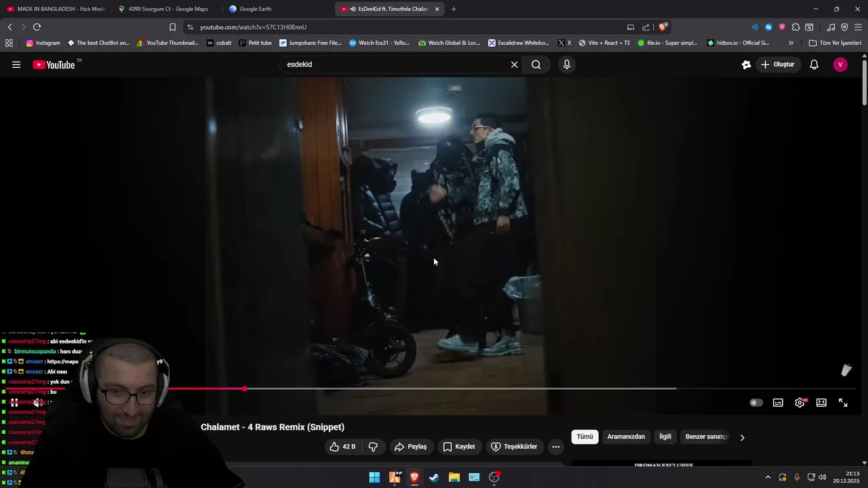Go back in browser history
This screenshot has width=868, height=488.
pyautogui.click(x=9, y=27)
